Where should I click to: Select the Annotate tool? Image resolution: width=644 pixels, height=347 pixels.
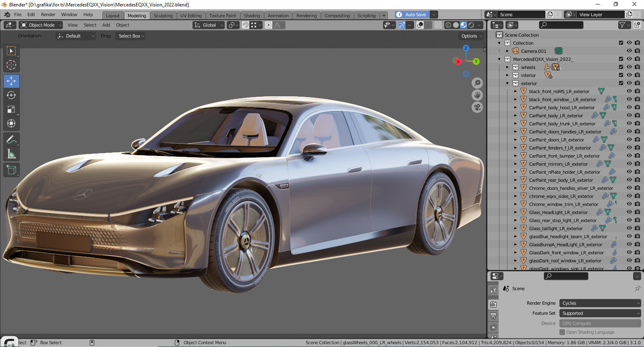(11, 140)
